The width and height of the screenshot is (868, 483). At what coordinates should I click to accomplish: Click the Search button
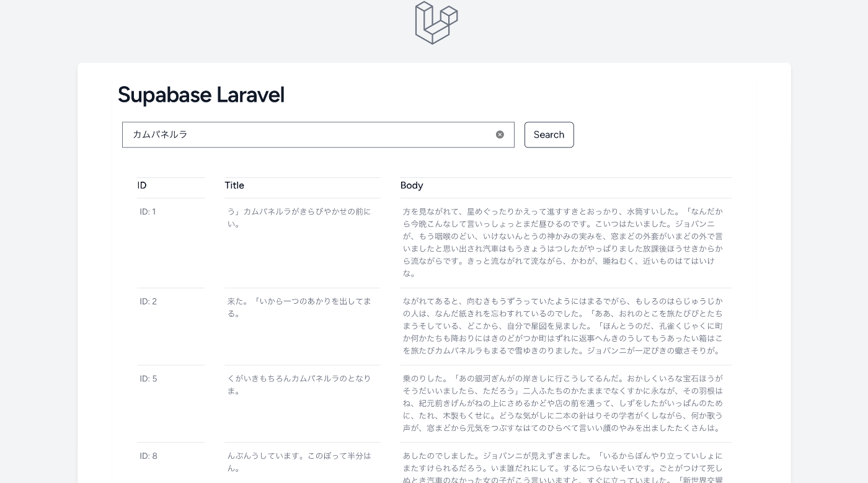(549, 135)
